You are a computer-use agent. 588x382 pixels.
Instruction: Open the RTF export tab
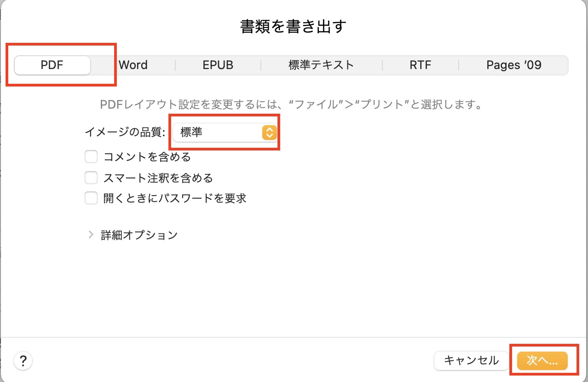(420, 65)
